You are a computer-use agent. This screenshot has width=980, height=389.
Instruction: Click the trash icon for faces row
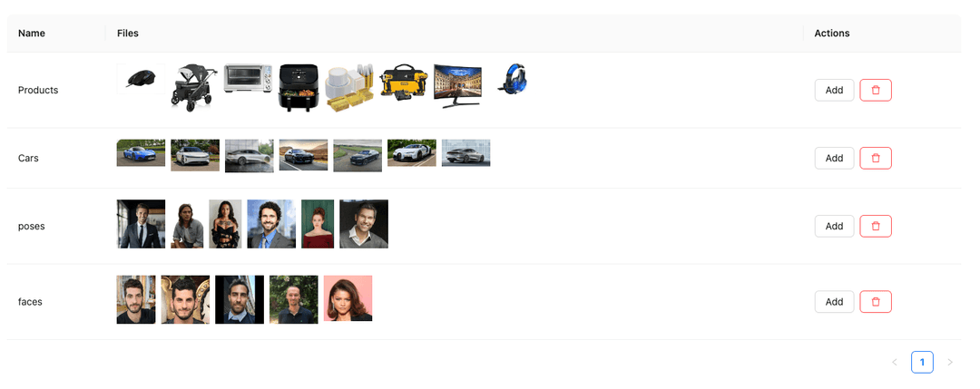875,302
